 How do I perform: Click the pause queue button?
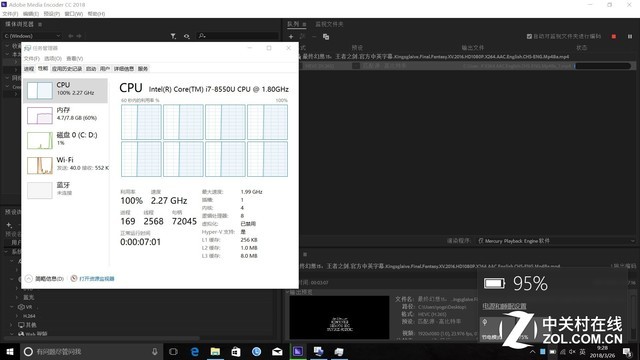(x=630, y=36)
